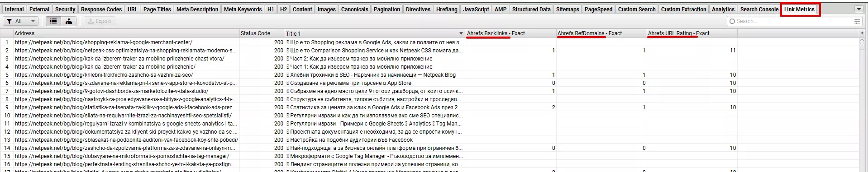Screen dimensions: 868x172
Task: Switch to site tree view
Action: click(x=69, y=21)
